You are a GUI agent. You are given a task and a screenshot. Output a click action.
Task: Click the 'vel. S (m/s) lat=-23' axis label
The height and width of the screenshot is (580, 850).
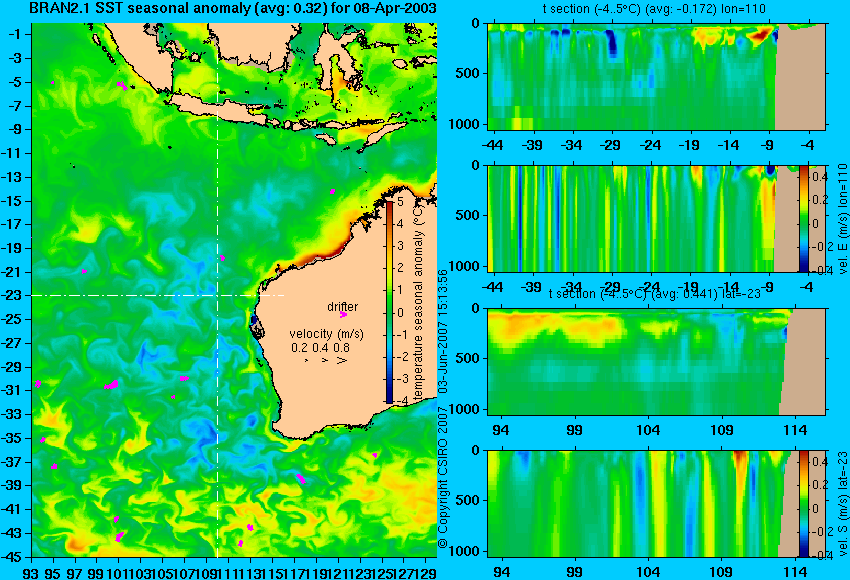pyautogui.click(x=842, y=504)
